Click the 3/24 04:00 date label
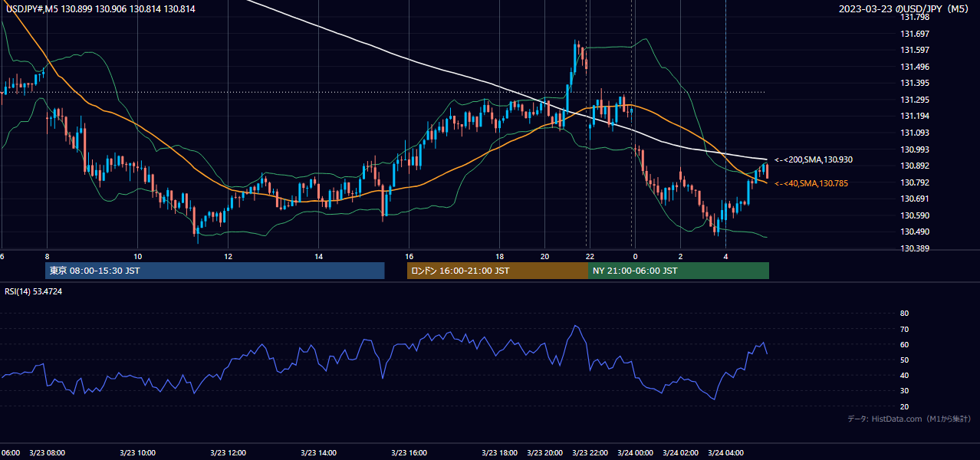This screenshot has height=460, width=980. point(725,453)
